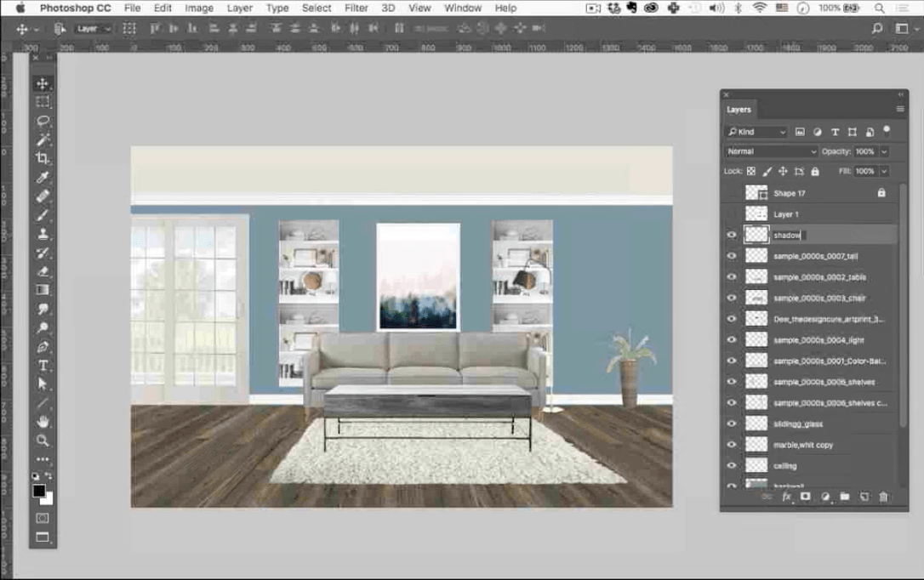Select the Hand tool
This screenshot has height=580, width=924.
click(x=43, y=422)
